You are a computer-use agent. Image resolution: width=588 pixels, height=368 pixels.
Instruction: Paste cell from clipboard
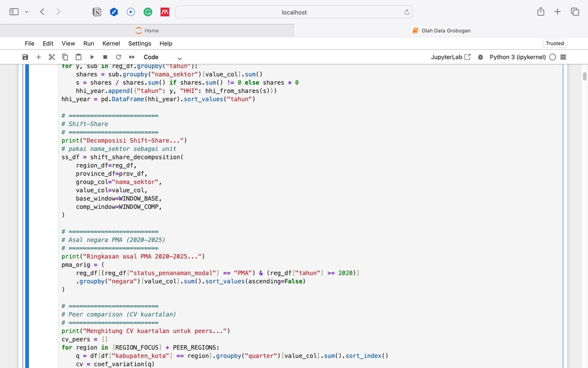pos(78,57)
